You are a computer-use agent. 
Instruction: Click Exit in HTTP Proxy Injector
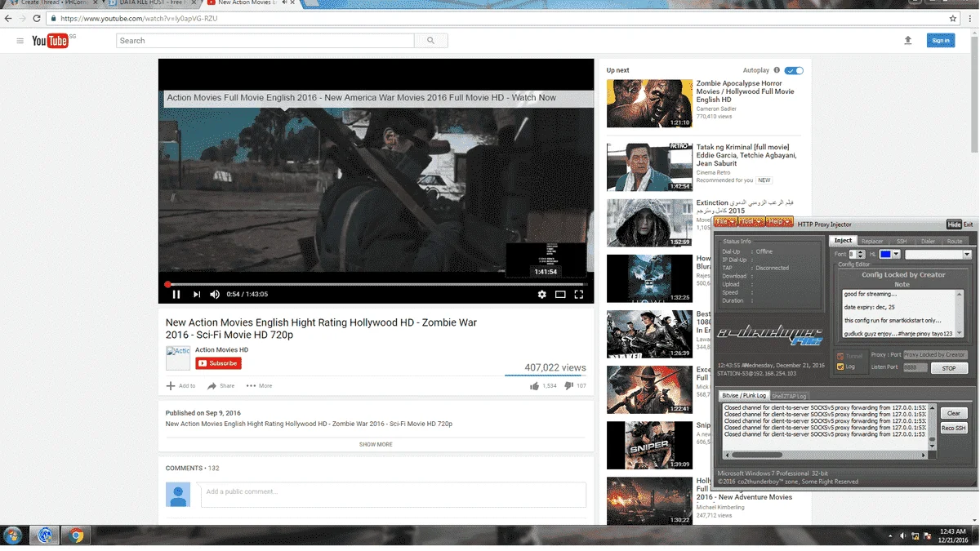click(x=968, y=224)
